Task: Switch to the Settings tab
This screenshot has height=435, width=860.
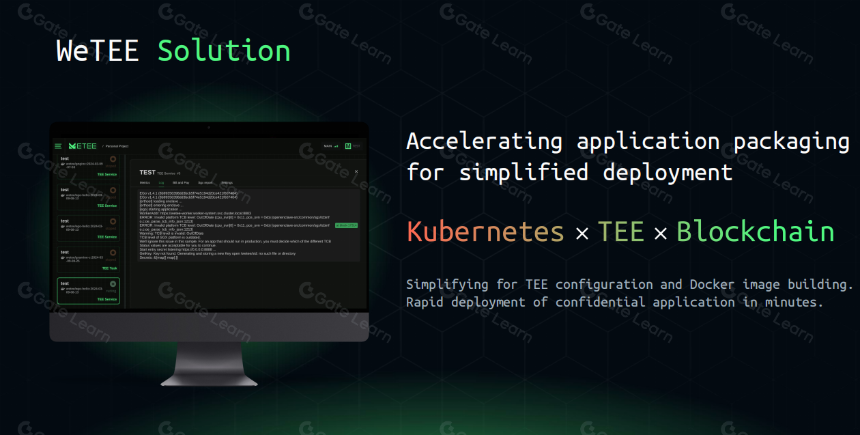Action: (227, 183)
